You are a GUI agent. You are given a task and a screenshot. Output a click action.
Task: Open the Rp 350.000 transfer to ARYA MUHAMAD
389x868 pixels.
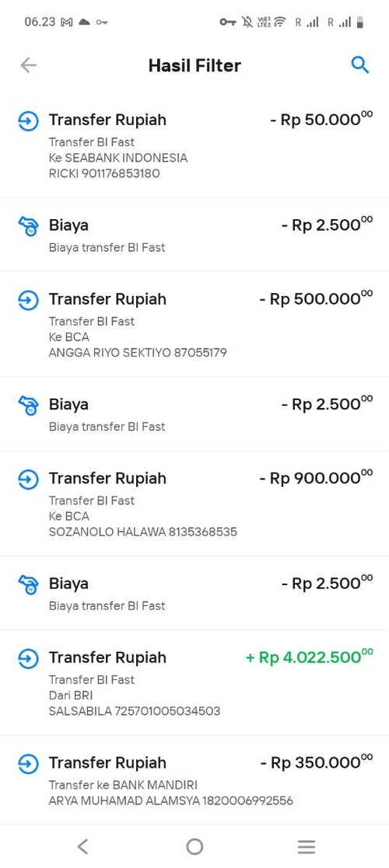[x=194, y=780]
